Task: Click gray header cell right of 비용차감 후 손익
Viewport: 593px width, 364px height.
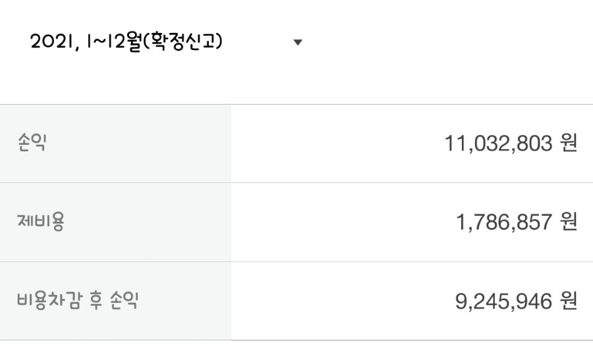Action: tap(185, 301)
